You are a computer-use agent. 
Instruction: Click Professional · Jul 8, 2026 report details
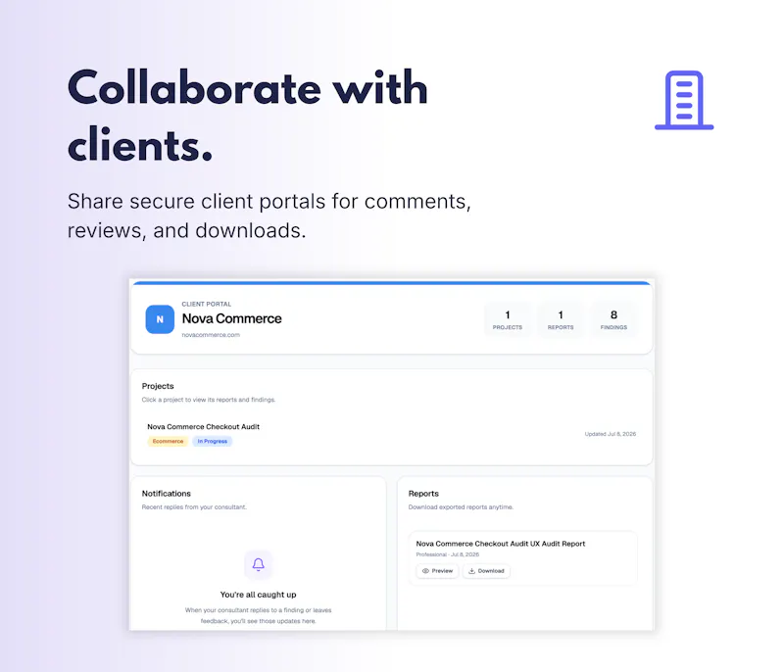coord(447,554)
